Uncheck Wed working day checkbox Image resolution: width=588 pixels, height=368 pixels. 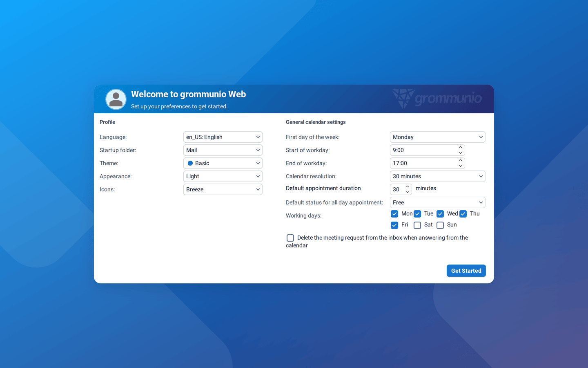pyautogui.click(x=440, y=214)
